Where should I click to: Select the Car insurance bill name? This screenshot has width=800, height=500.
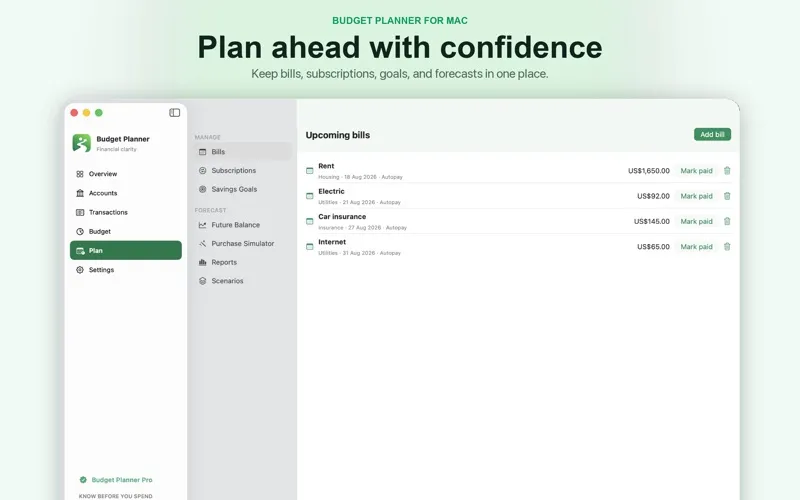[342, 216]
